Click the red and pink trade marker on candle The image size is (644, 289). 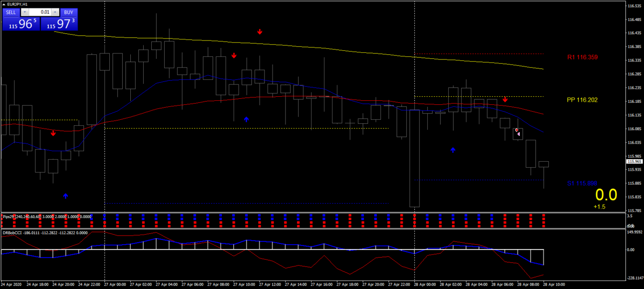click(518, 132)
